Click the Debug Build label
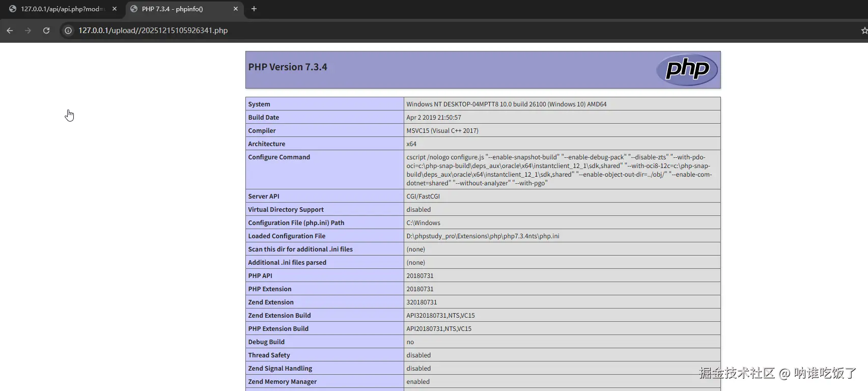868x391 pixels. (x=266, y=342)
